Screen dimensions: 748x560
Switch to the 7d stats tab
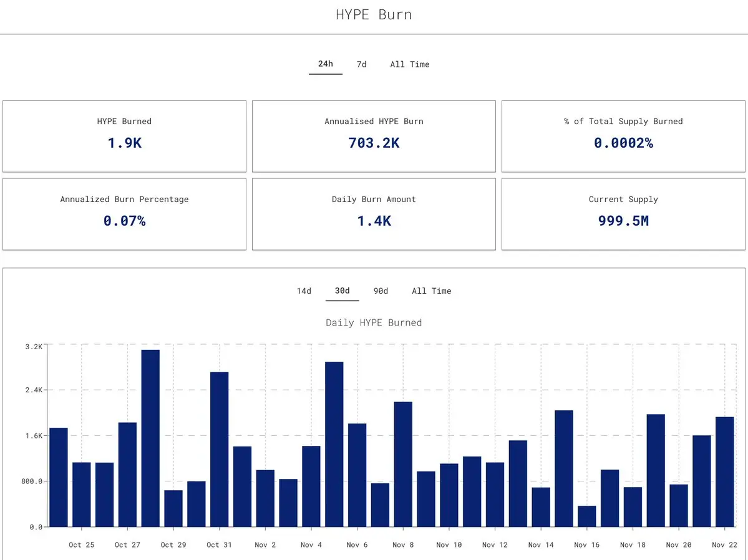[362, 64]
